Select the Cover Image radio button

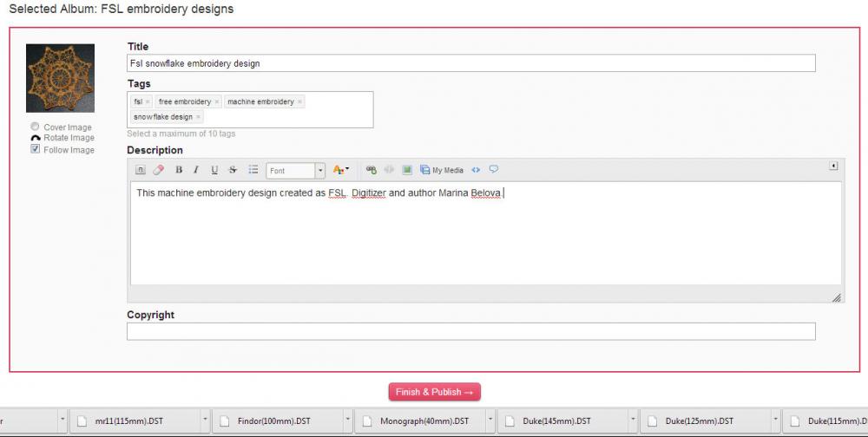click(35, 127)
